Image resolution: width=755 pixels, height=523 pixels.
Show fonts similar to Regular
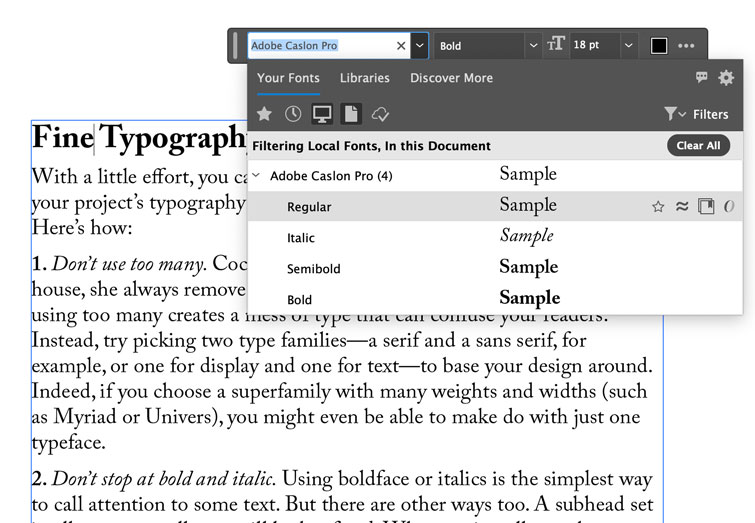click(x=682, y=207)
